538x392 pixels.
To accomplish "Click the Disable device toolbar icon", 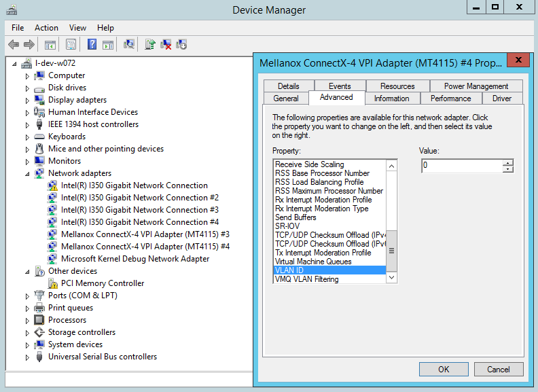I will click(x=181, y=44).
